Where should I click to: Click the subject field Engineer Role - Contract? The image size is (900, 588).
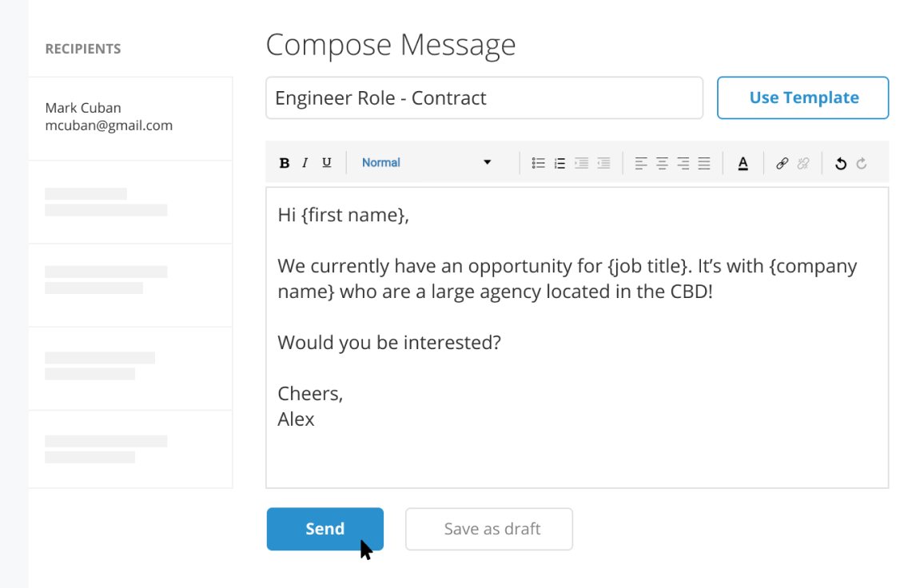[x=484, y=98]
